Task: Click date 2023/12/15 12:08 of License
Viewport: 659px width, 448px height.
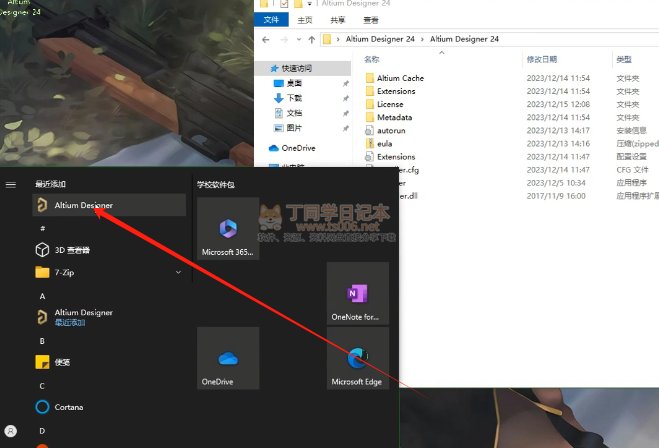Action: coord(558,104)
